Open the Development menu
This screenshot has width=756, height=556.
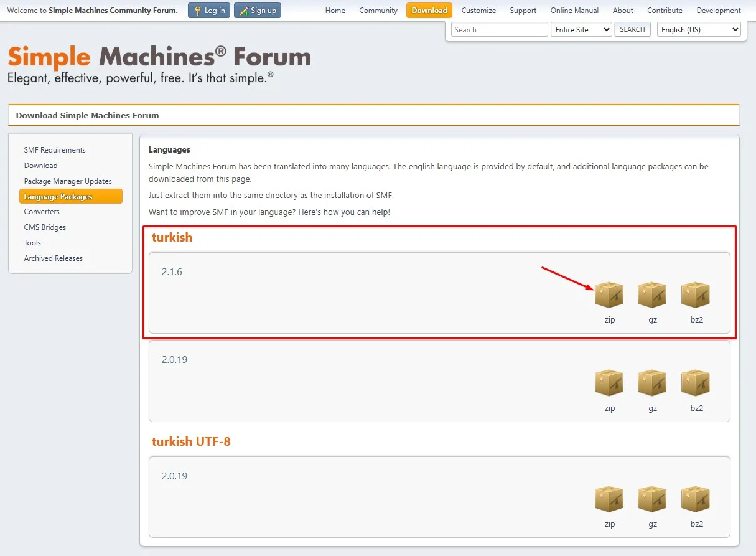pyautogui.click(x=719, y=11)
